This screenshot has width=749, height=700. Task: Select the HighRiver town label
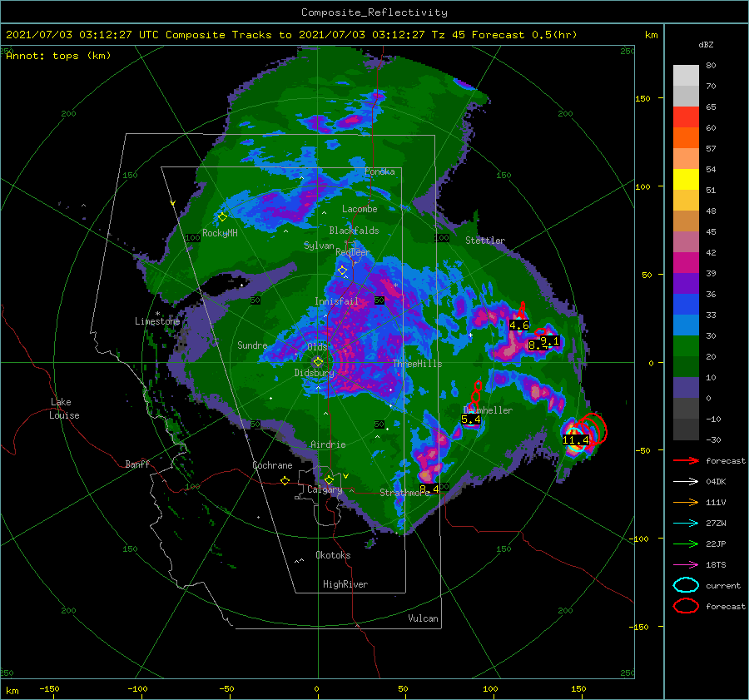[345, 584]
